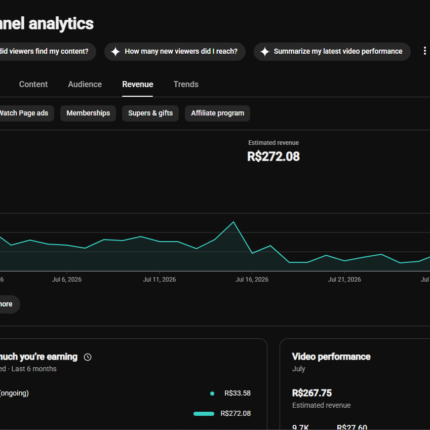Click R$267.75 estimated revenue for July
The height and width of the screenshot is (430, 430).
click(312, 393)
